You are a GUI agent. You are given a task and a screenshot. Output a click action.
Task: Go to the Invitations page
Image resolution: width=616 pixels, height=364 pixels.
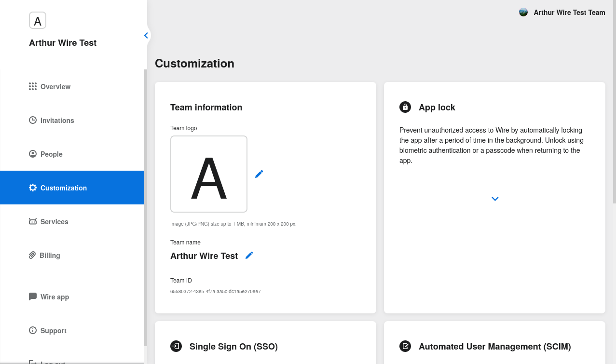72,120
